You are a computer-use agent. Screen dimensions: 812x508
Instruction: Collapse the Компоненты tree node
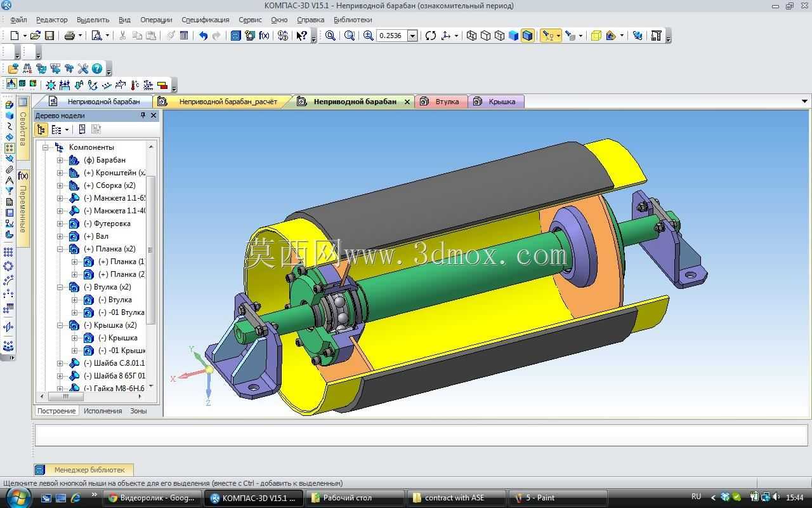tap(46, 147)
